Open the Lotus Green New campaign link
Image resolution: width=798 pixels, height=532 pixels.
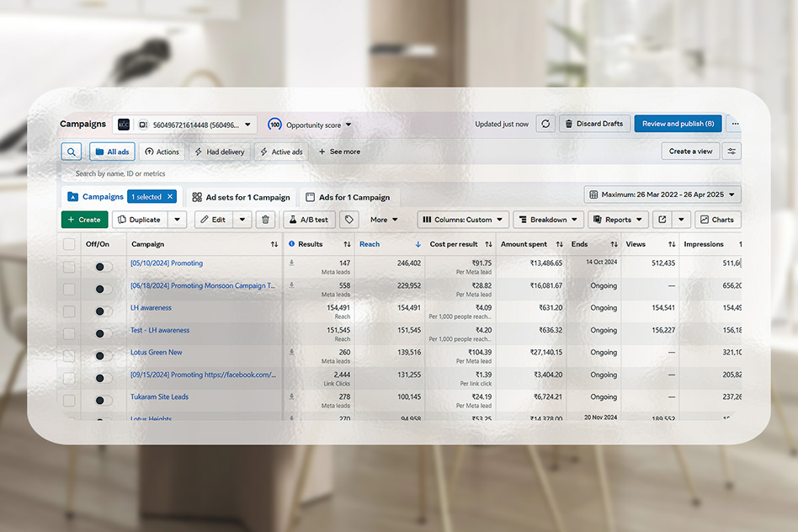tap(157, 353)
